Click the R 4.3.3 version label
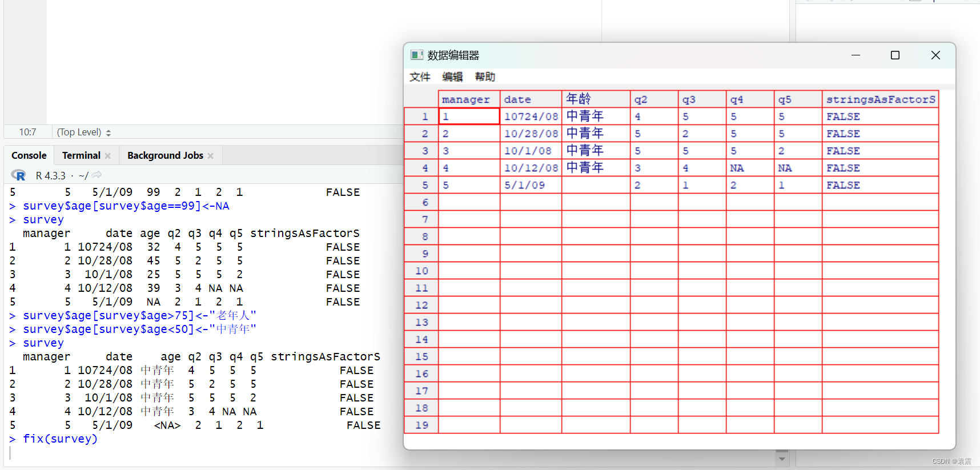The width and height of the screenshot is (980, 470). [51, 175]
